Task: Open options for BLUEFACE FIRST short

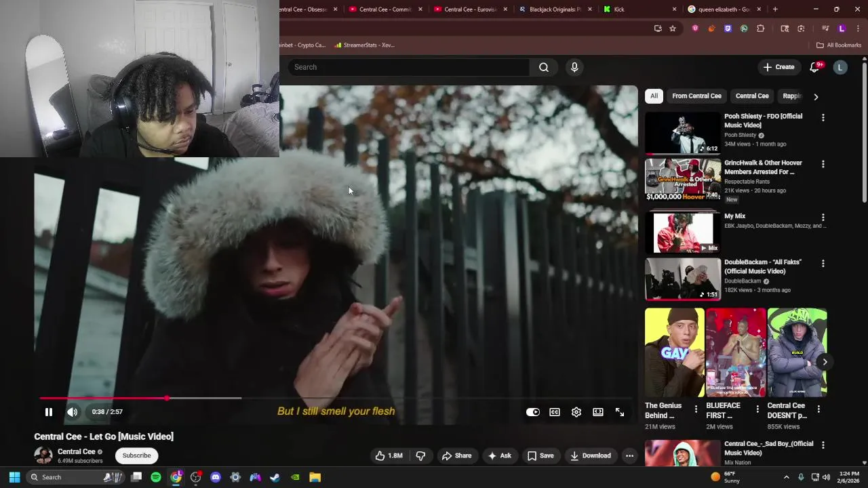Action: tap(757, 409)
